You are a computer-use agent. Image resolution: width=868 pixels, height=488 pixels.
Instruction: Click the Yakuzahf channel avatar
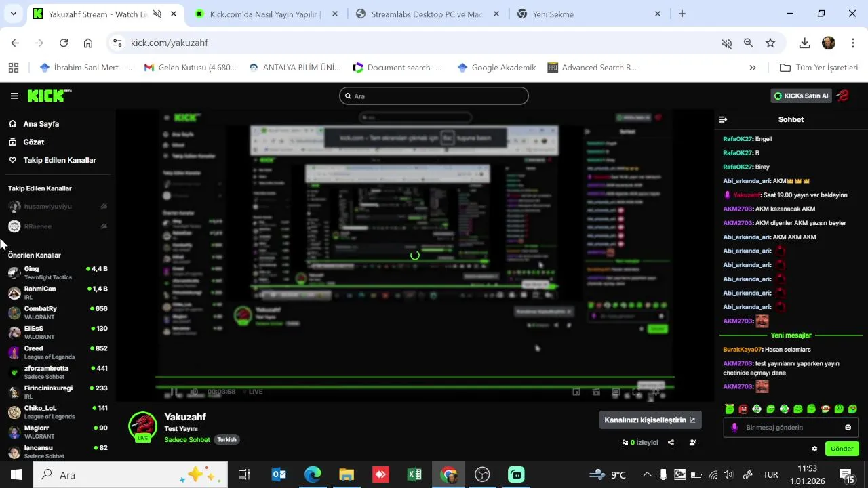pos(142,426)
